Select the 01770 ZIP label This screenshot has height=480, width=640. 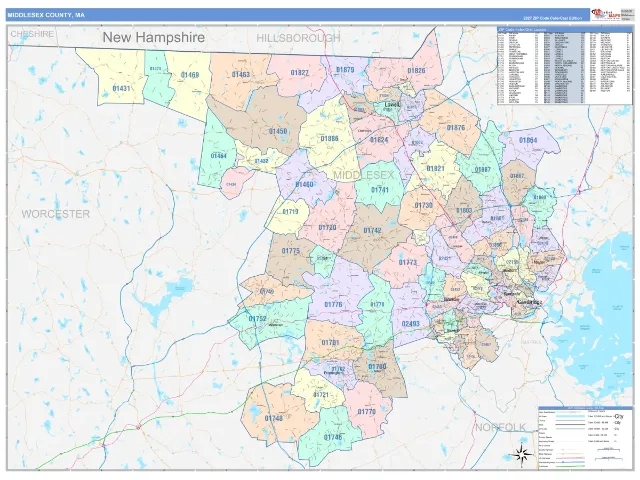(x=367, y=411)
